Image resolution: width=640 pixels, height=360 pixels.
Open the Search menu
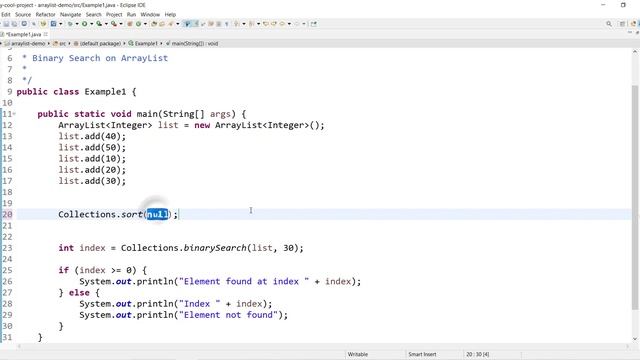(x=93, y=14)
